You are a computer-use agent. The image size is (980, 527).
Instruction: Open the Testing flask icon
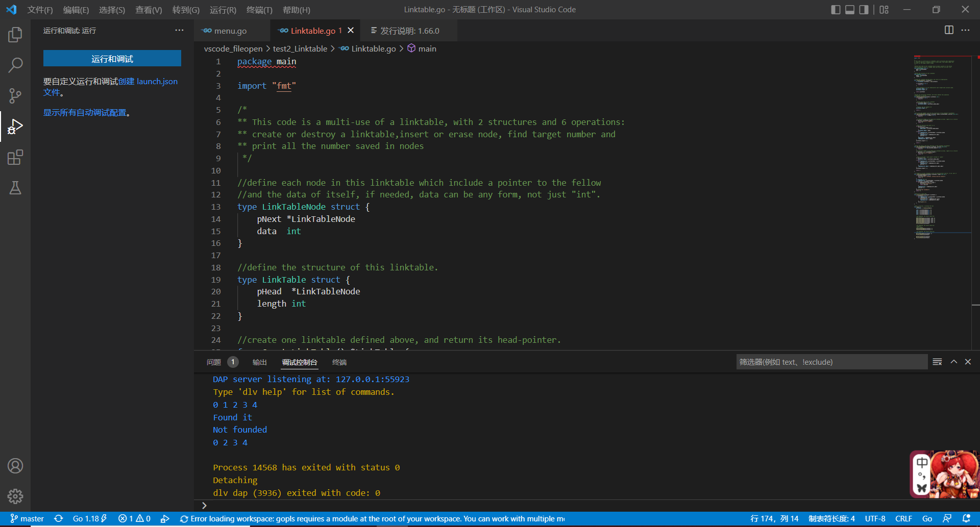pos(15,188)
